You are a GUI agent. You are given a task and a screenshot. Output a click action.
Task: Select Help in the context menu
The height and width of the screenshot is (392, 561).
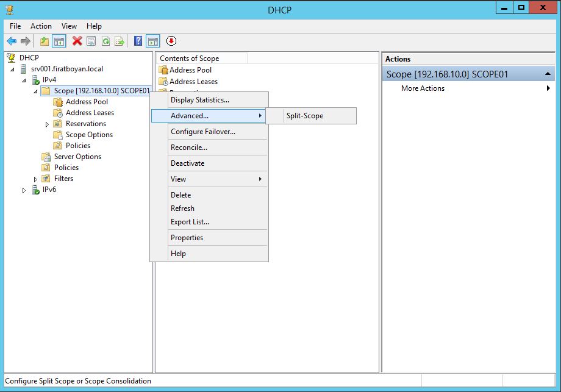209,253
